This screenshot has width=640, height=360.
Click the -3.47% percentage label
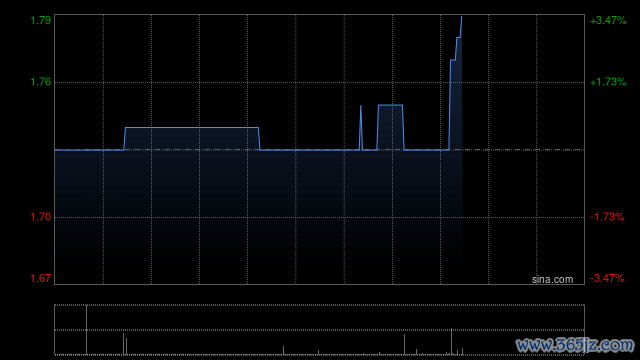point(607,278)
